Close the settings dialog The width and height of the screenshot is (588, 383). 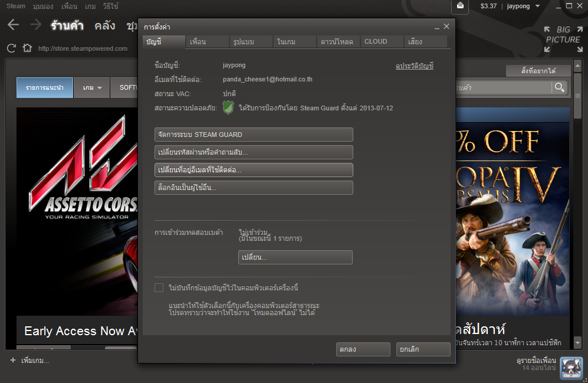446,26
